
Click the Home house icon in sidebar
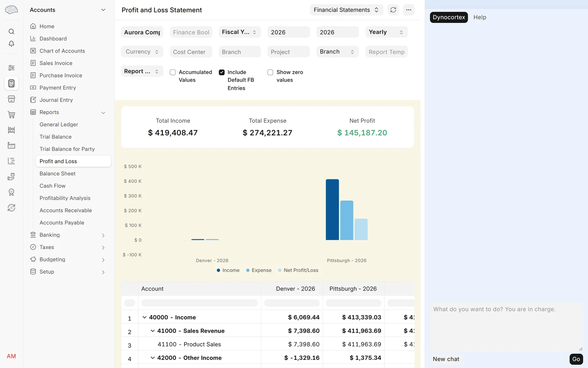click(33, 26)
